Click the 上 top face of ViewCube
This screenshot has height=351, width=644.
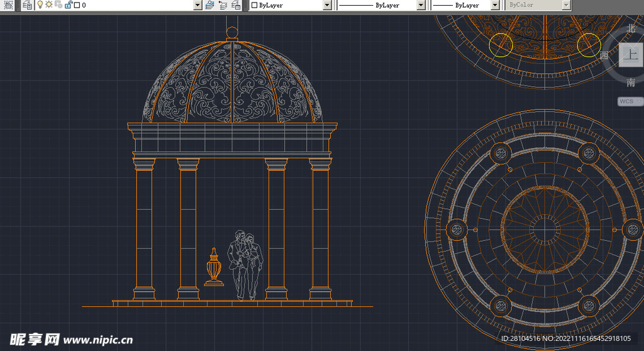point(630,55)
